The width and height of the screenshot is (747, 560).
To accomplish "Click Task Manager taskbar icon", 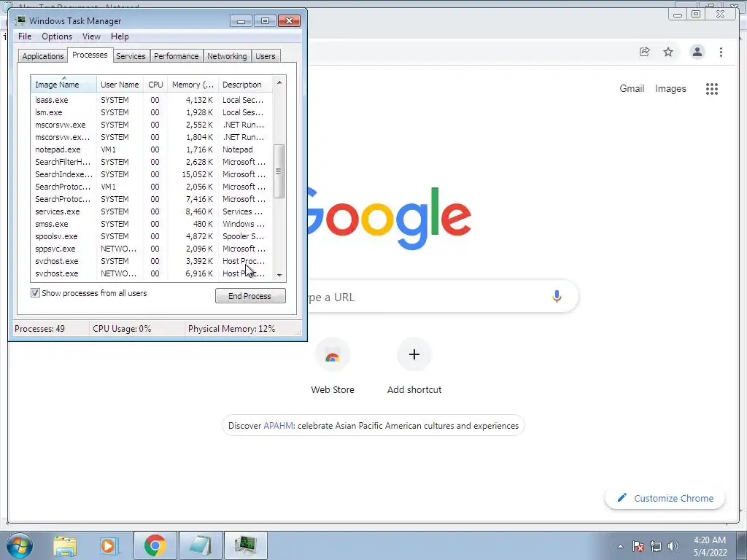I will (x=245, y=545).
